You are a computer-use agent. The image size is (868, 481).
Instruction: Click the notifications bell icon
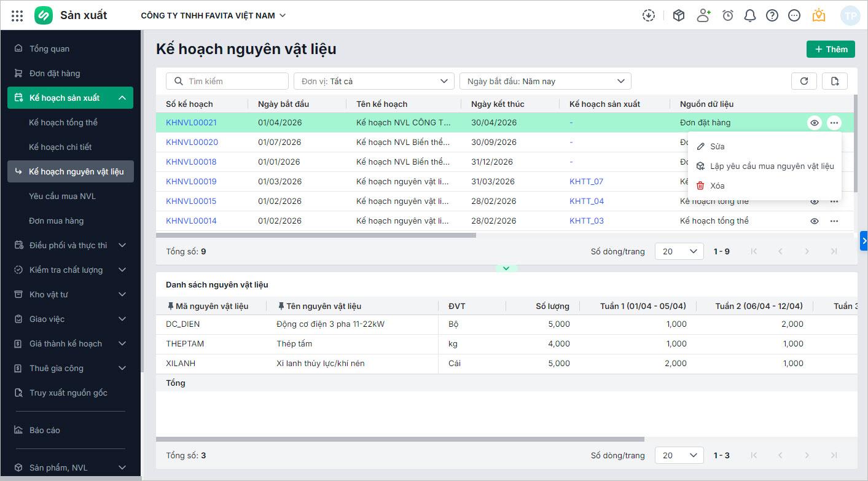coord(749,15)
